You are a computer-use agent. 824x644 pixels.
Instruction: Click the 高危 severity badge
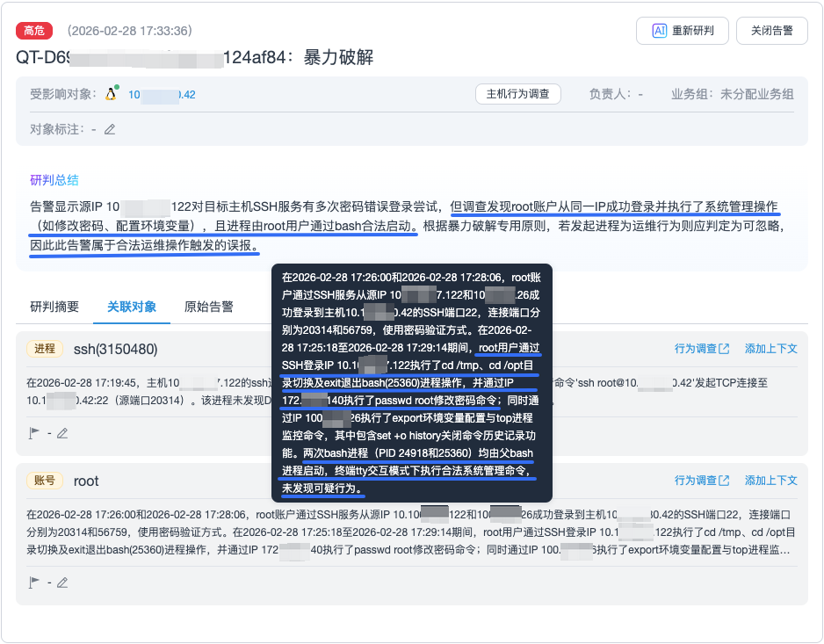pyautogui.click(x=33, y=31)
